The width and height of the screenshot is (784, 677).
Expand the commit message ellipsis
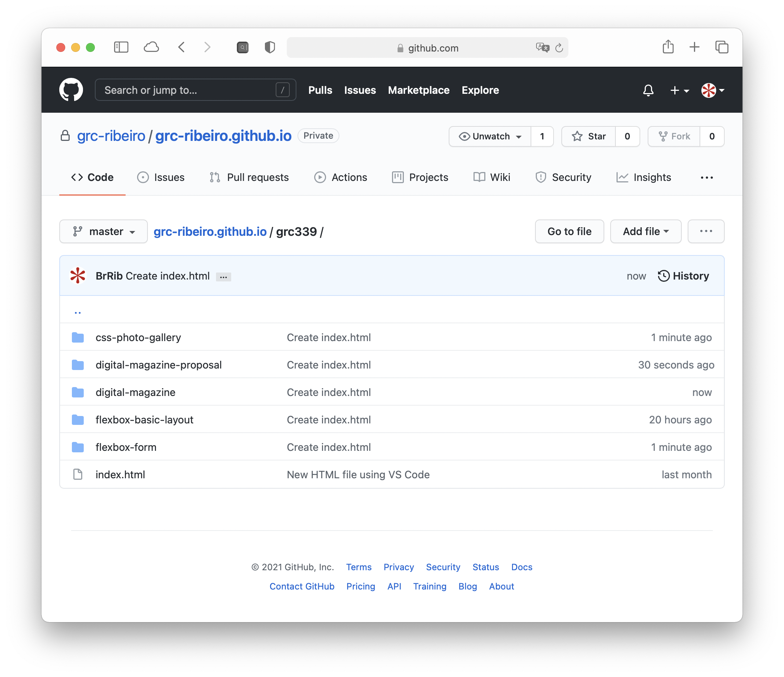coord(223,277)
